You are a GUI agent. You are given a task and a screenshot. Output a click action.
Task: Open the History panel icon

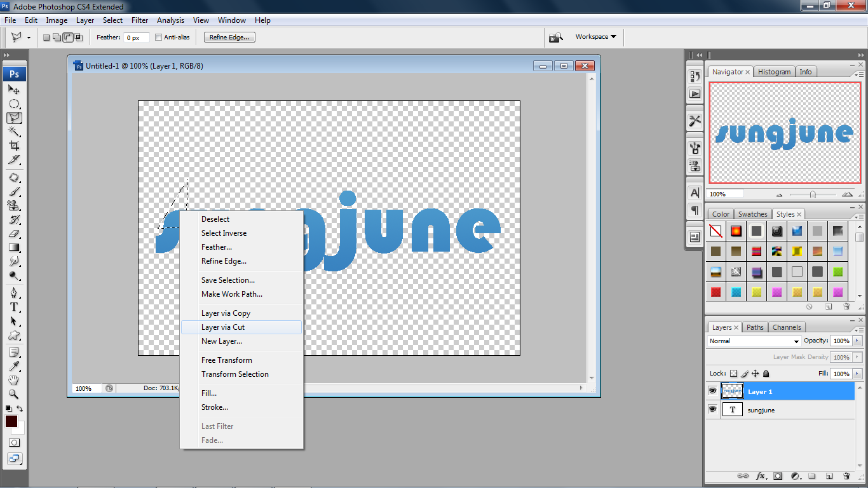coord(695,76)
